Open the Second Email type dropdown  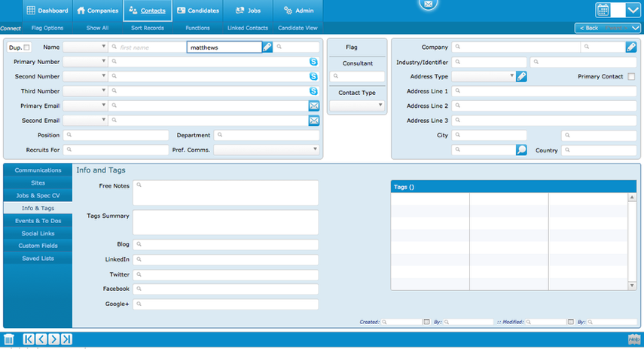coord(85,121)
